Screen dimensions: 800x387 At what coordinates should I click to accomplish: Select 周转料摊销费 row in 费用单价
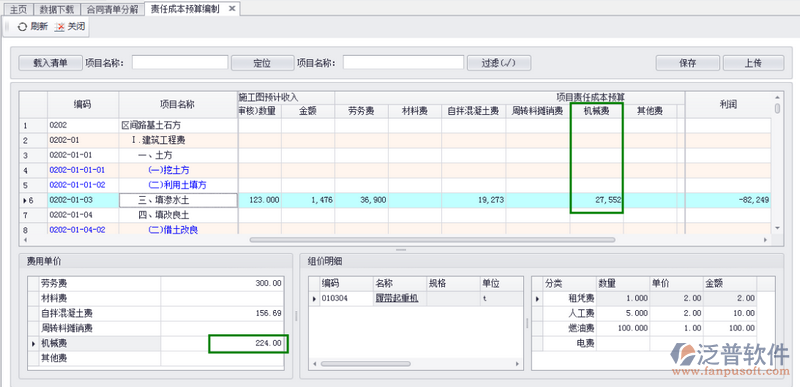[x=156, y=328]
